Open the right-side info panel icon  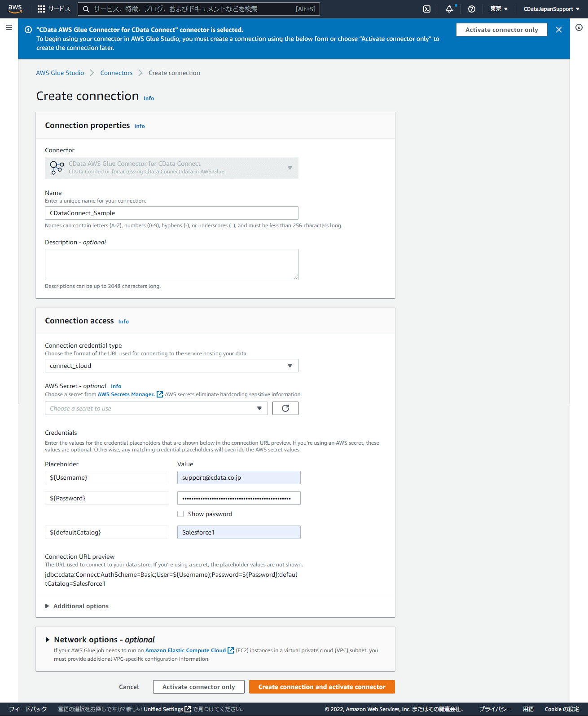click(x=579, y=27)
